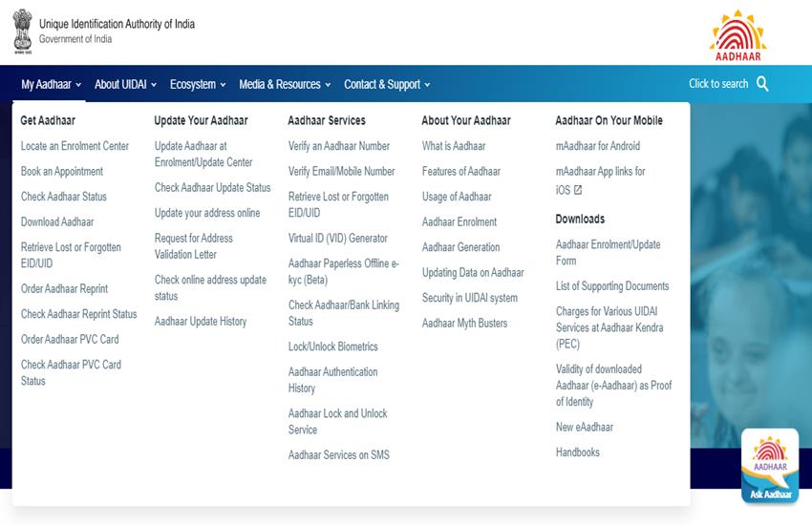Open the Media & Resources menu
Image resolution: width=812 pixels, height=525 pixels.
point(285,85)
